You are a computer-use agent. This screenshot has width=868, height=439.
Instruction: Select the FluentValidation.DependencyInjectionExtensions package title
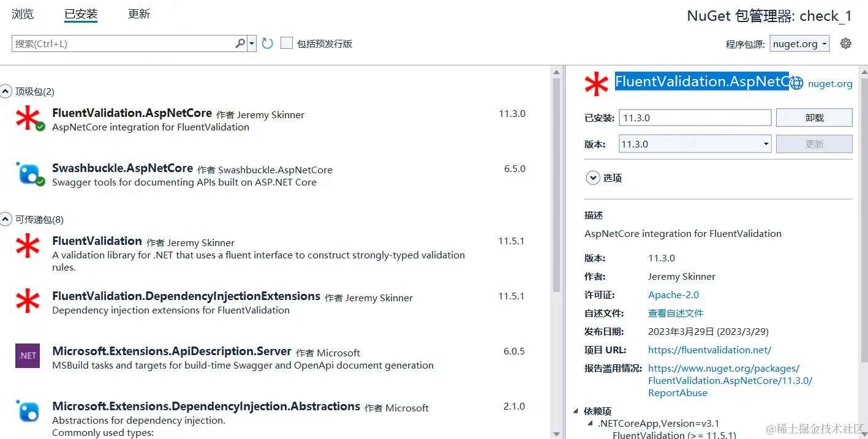(x=186, y=296)
